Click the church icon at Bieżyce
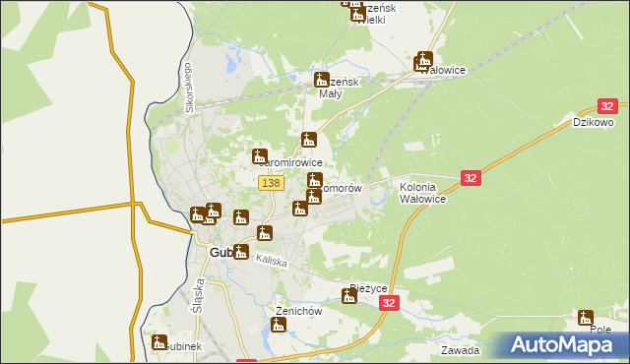630x364 pixels. tap(349, 296)
